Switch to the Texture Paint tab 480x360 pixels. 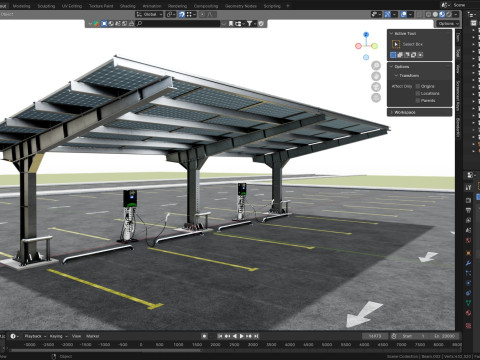coord(101,6)
